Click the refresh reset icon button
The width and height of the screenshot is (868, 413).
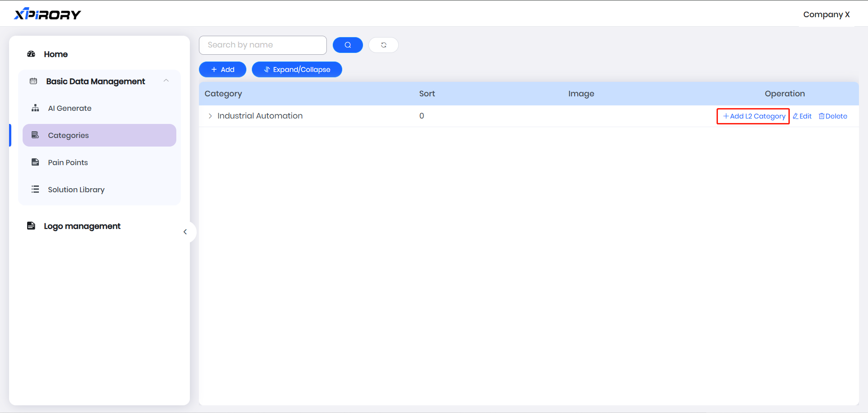[x=383, y=45]
